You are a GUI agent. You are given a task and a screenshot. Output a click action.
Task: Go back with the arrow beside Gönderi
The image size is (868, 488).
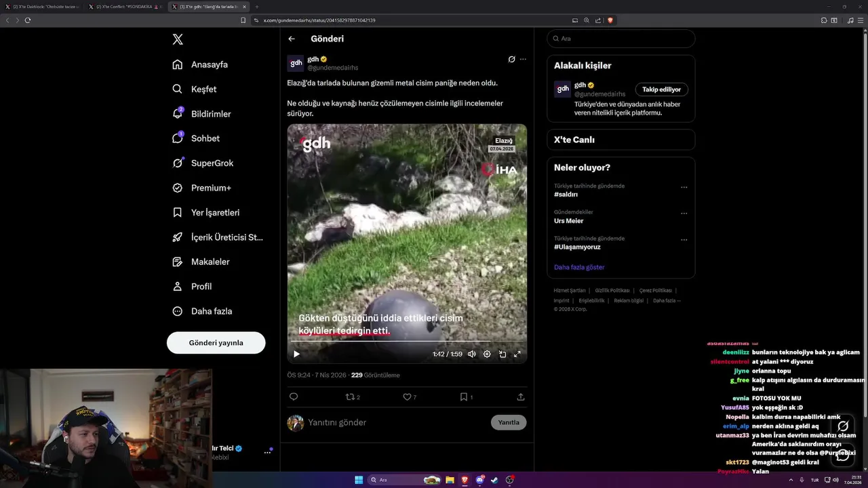[292, 39]
